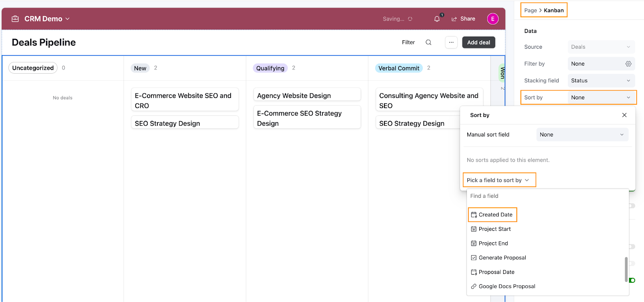Click Filter in the Deals Pipeline header
This screenshot has width=644, height=302.
click(408, 42)
